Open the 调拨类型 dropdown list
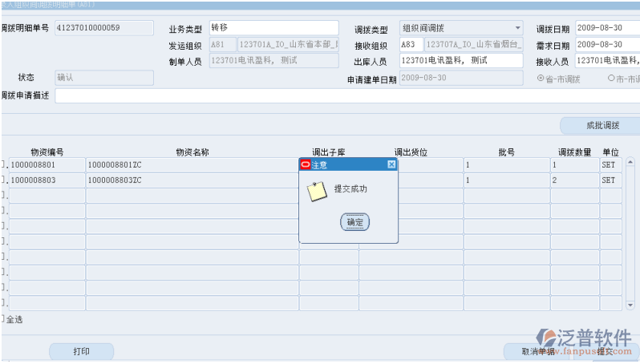Screen dimensions: 640x364 (517, 28)
